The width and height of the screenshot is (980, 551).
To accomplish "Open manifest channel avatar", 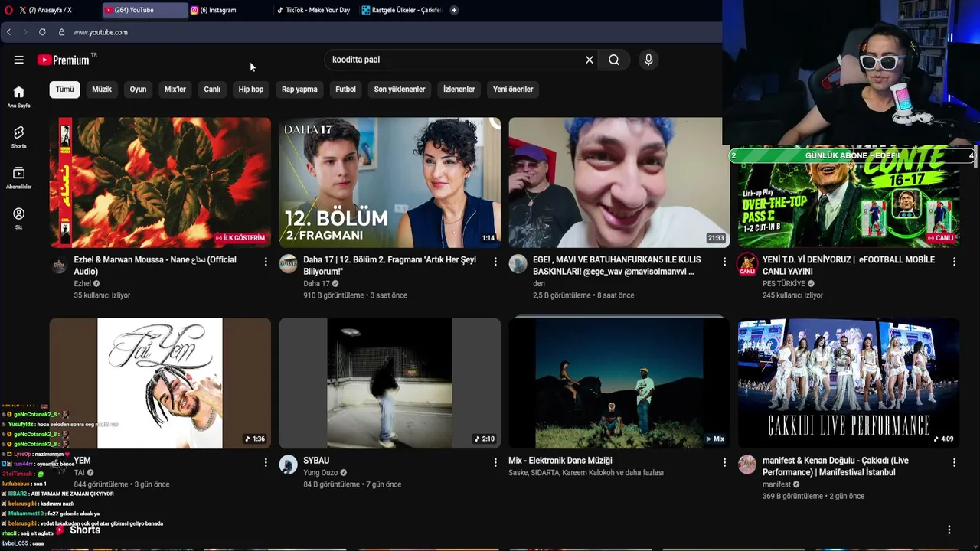I will click(x=747, y=465).
